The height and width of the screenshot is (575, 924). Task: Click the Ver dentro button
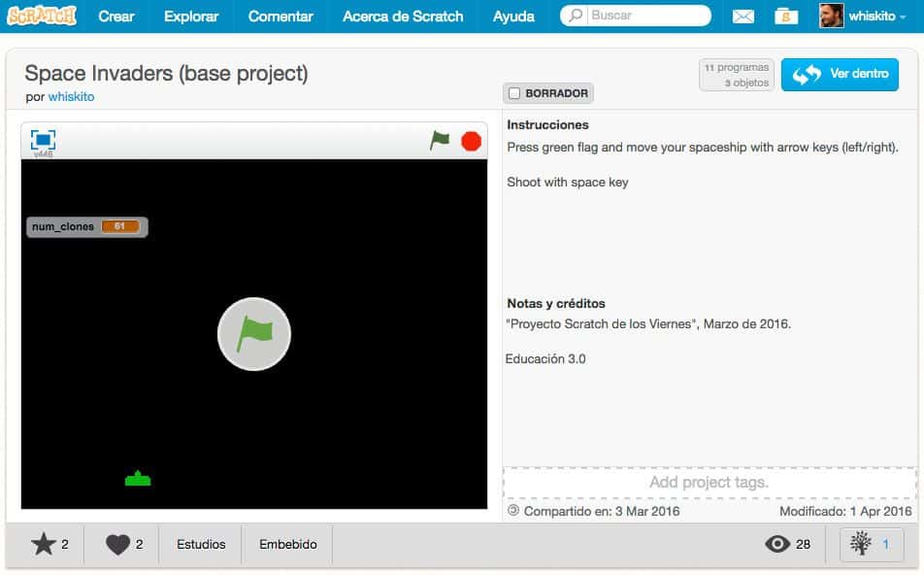pyautogui.click(x=840, y=75)
